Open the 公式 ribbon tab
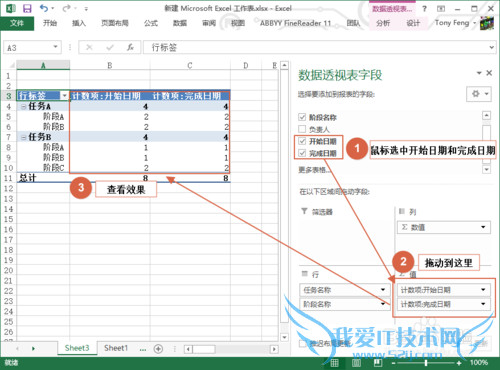The image size is (500, 370). (x=151, y=23)
